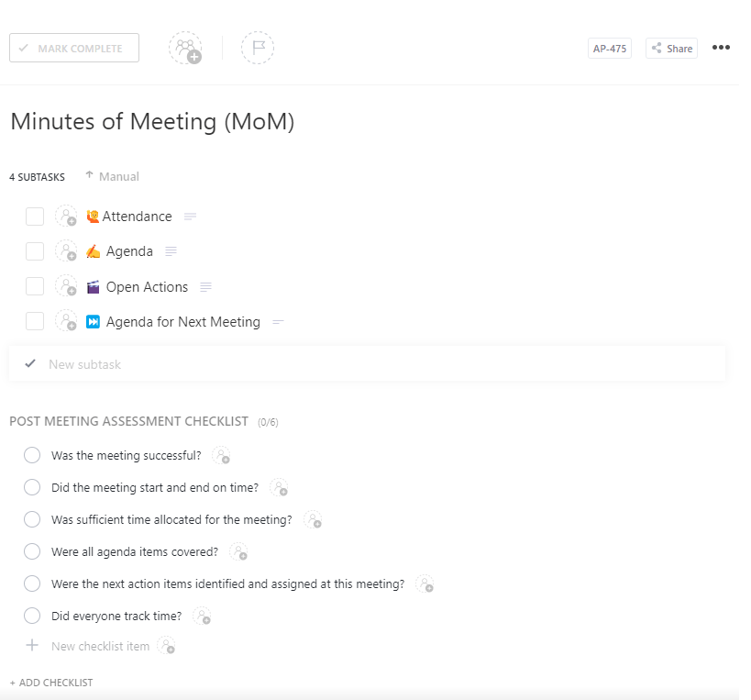The height and width of the screenshot is (700, 751).
Task: Click the Mark Complete button
Action: pos(74,48)
